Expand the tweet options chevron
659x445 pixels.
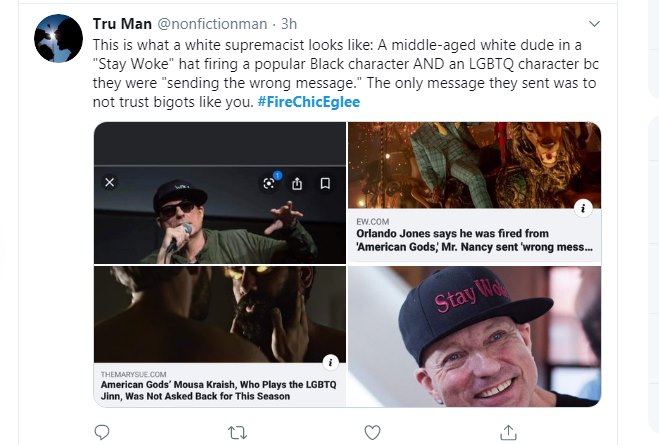click(594, 23)
